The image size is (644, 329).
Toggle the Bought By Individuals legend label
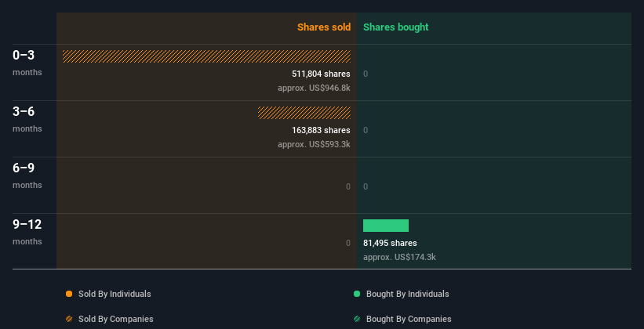pyautogui.click(x=407, y=294)
